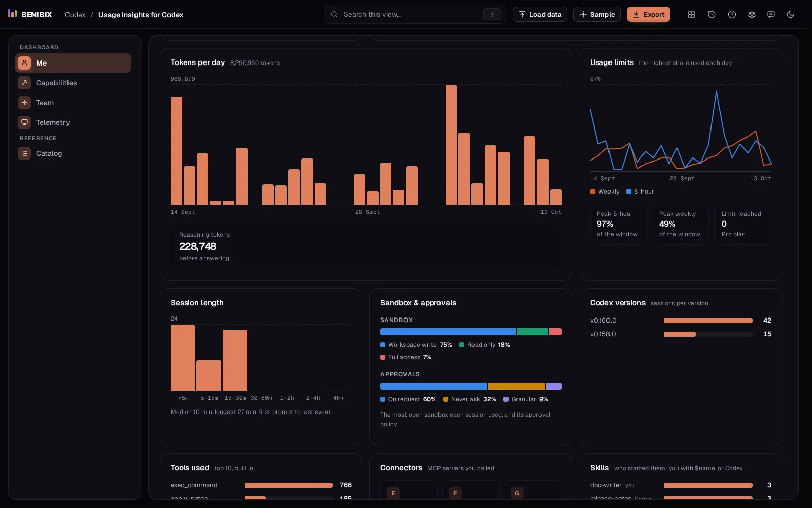
Task: Open Capabilities in the sidebar
Action: click(x=73, y=83)
